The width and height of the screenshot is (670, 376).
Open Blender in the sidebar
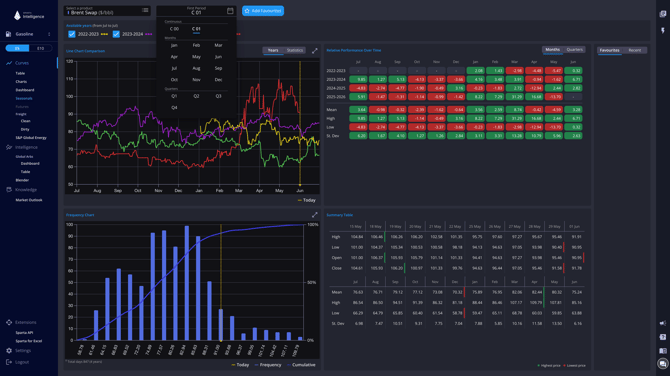click(22, 180)
